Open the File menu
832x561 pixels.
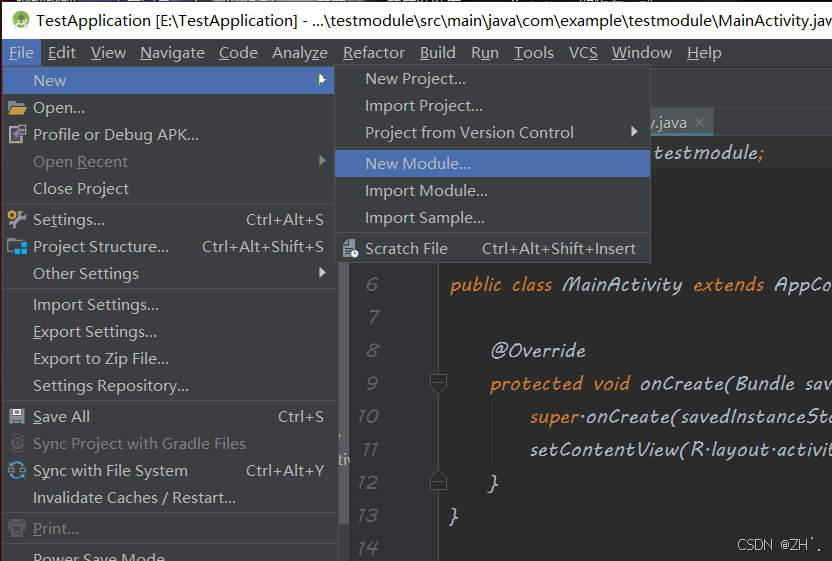click(x=21, y=53)
